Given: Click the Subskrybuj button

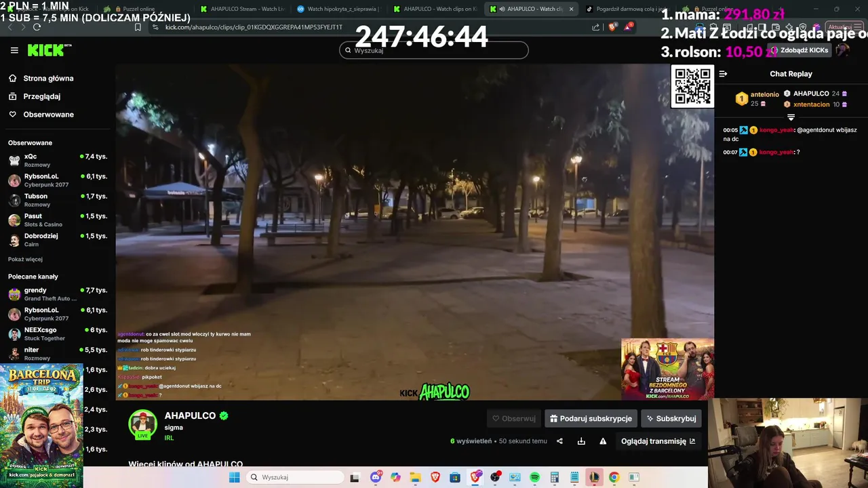Looking at the screenshot, I should pos(671,419).
